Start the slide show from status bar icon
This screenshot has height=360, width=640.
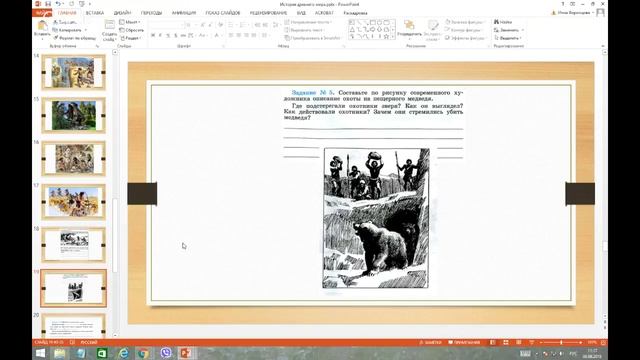tap(531, 342)
